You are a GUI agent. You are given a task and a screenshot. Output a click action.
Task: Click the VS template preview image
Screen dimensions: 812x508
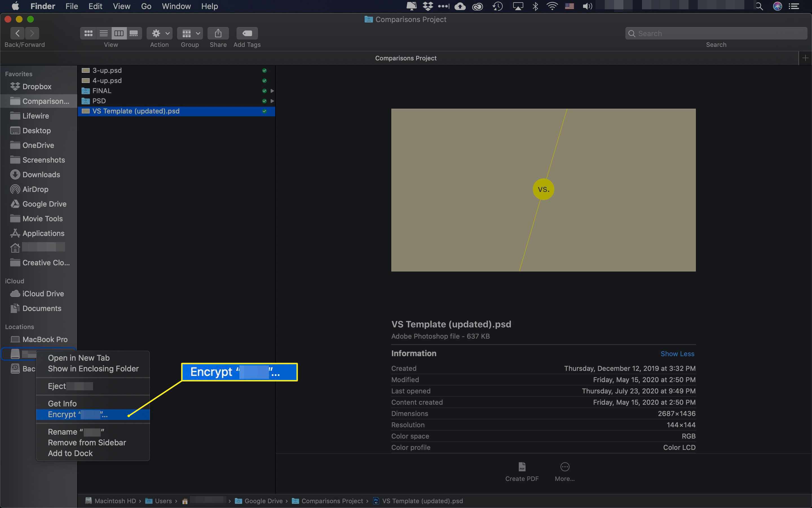543,190
